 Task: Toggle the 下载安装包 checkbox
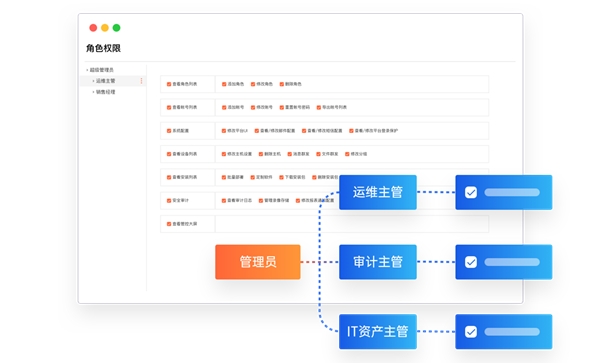pyautogui.click(x=281, y=177)
